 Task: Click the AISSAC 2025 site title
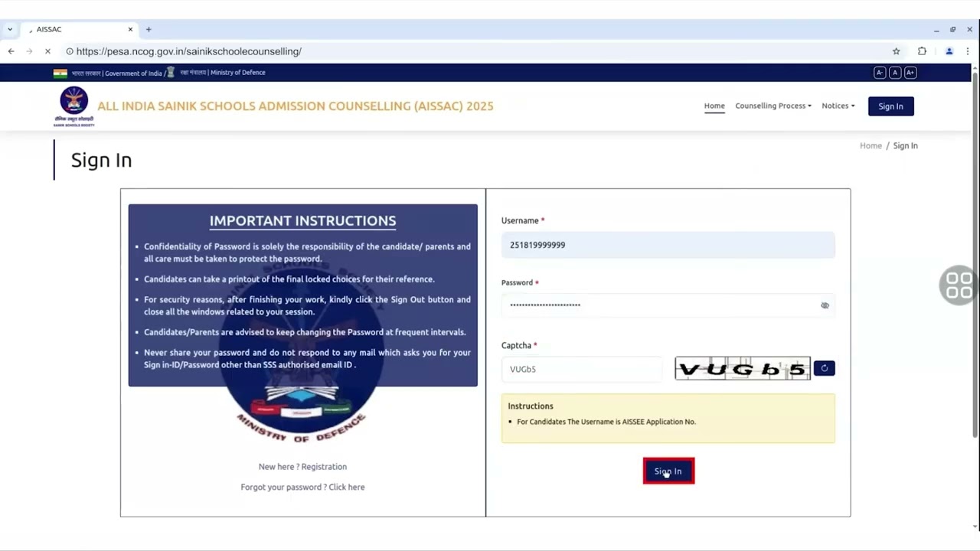(296, 106)
